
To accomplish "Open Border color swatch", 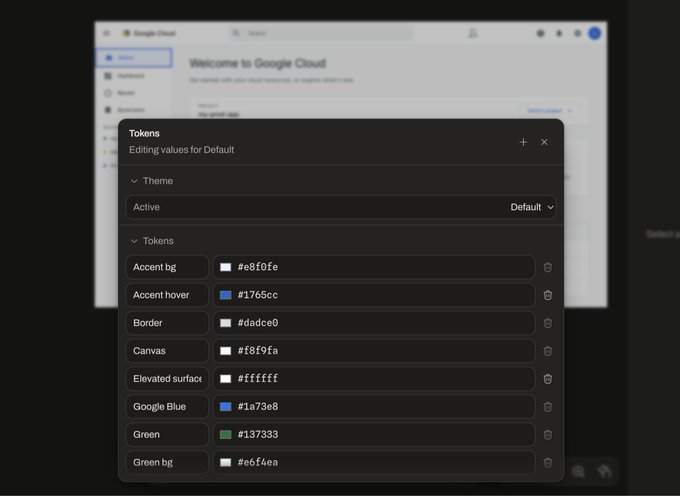I will [226, 323].
